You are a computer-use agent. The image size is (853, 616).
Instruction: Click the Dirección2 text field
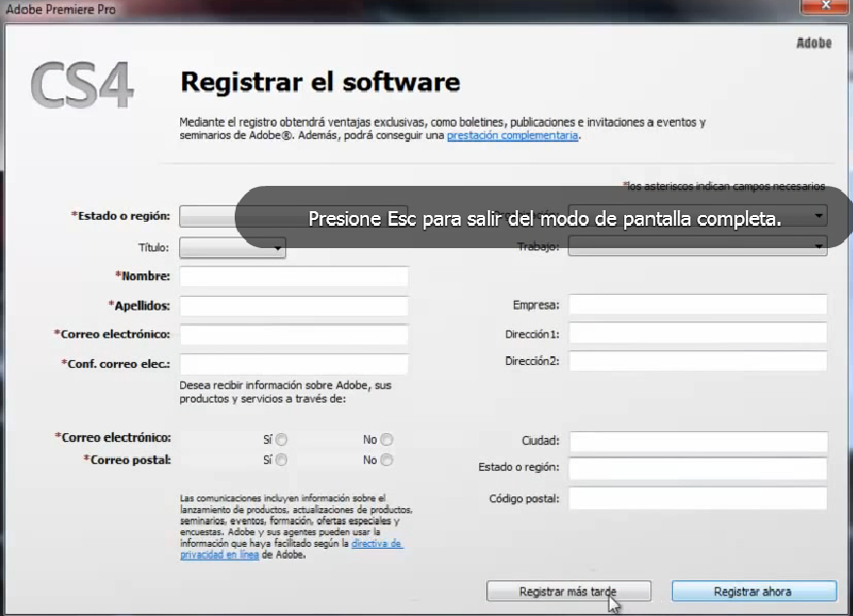tap(698, 361)
